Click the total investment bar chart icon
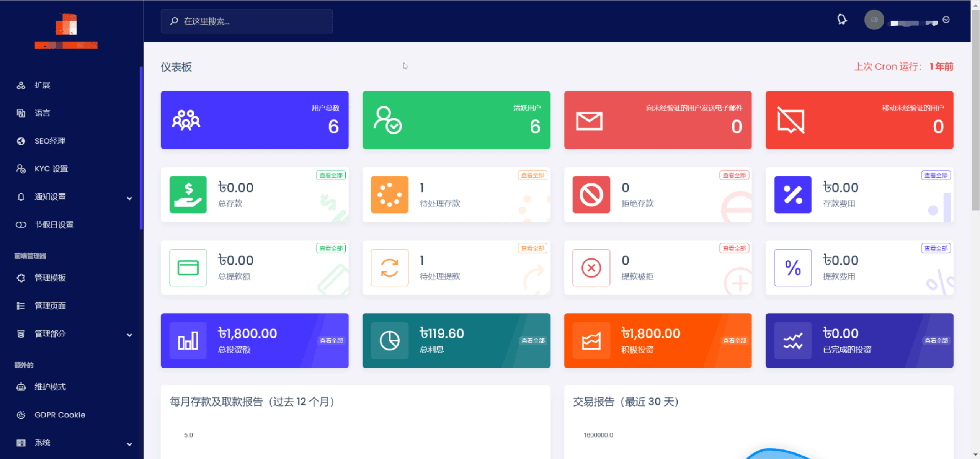The image size is (980, 459). (x=188, y=341)
